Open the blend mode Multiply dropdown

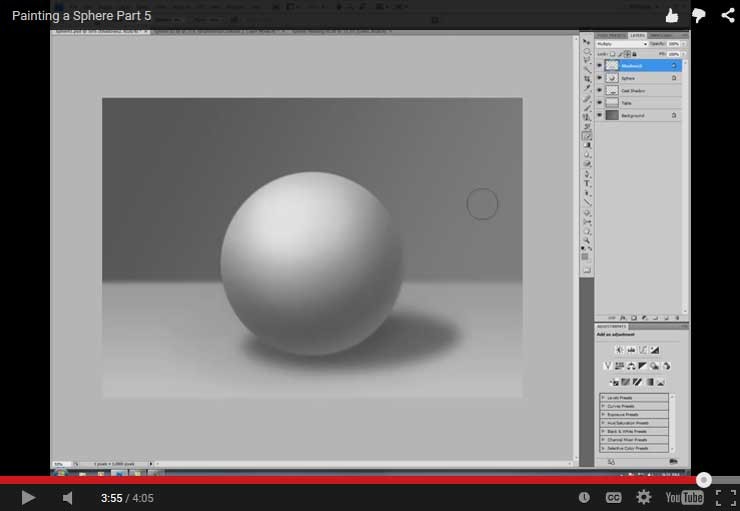[622, 44]
